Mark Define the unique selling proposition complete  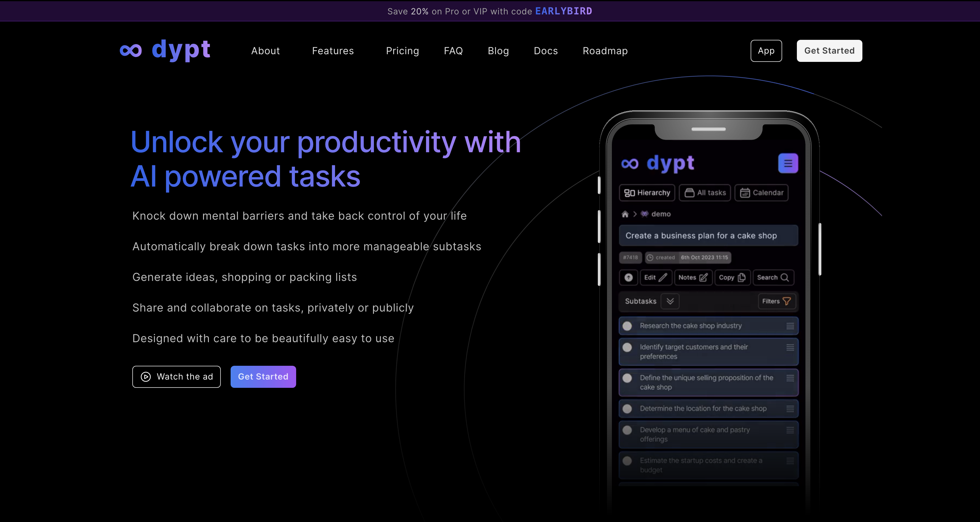coord(627,378)
